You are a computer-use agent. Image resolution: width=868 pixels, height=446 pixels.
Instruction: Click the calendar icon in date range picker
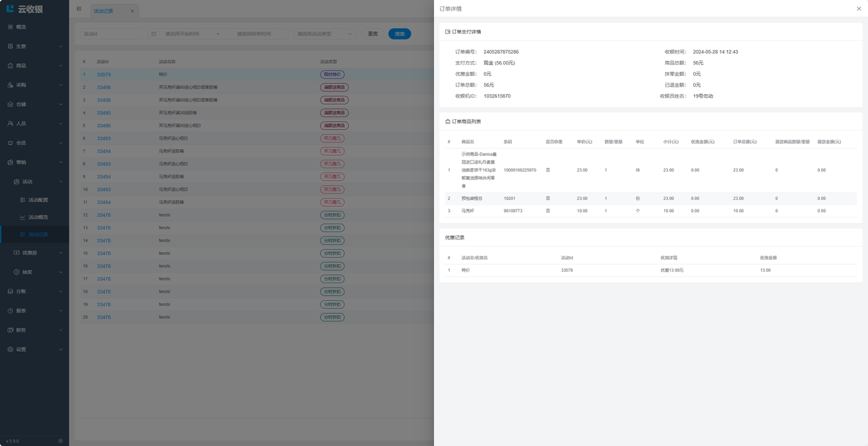tap(154, 34)
